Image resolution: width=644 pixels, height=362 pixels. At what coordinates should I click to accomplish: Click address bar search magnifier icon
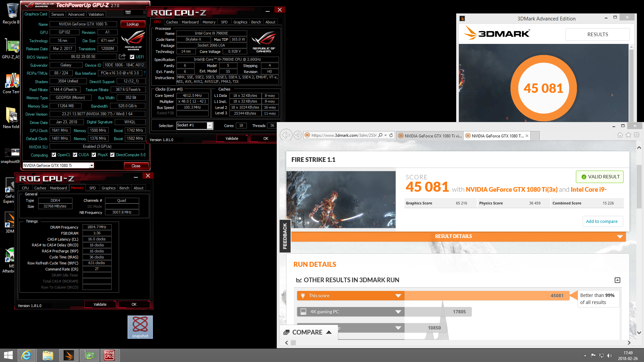[x=380, y=135]
